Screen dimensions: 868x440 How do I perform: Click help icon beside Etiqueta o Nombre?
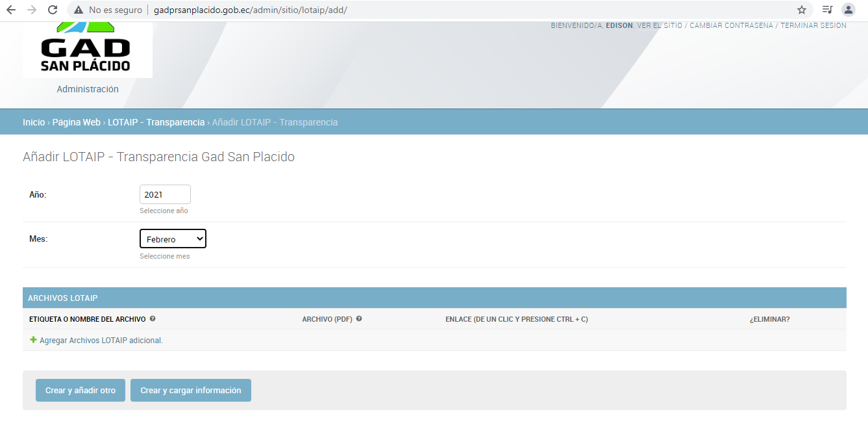[153, 319]
